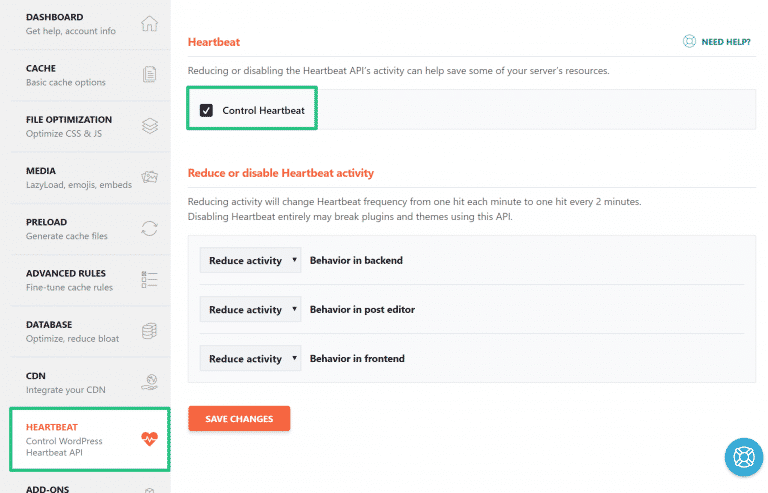The width and height of the screenshot is (768, 493).
Task: Click the CDN globe icon
Action: (x=149, y=381)
